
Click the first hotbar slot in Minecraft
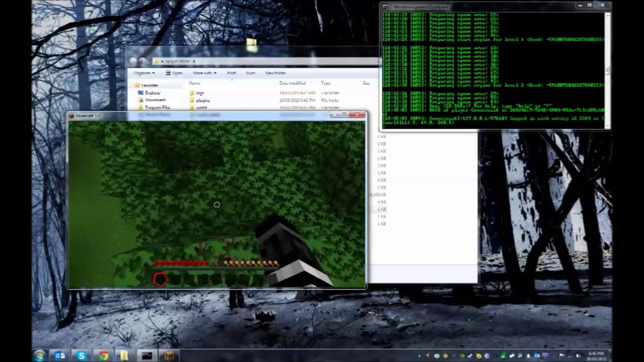(160, 279)
